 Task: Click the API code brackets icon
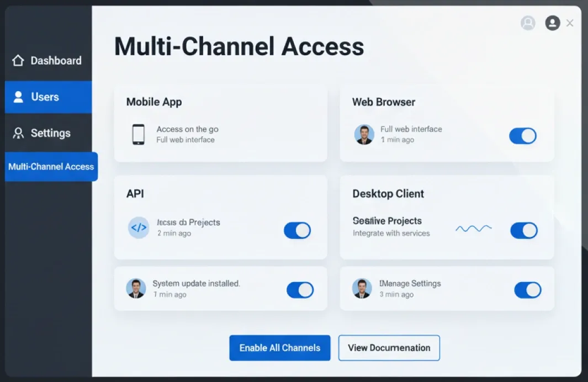(139, 227)
